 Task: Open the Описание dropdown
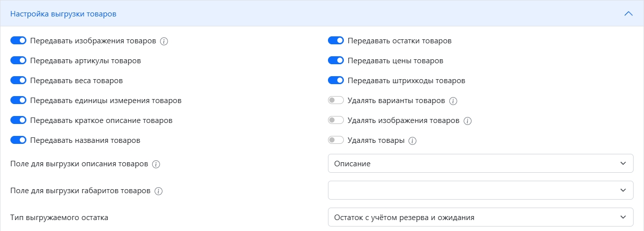(481, 163)
